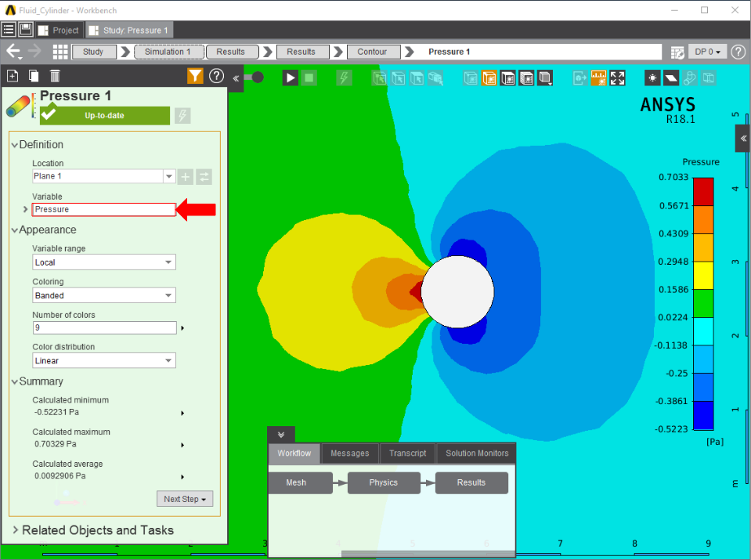The height and width of the screenshot is (560, 751).
Task: Click the fit-to-window expand arrows icon
Action: point(617,78)
